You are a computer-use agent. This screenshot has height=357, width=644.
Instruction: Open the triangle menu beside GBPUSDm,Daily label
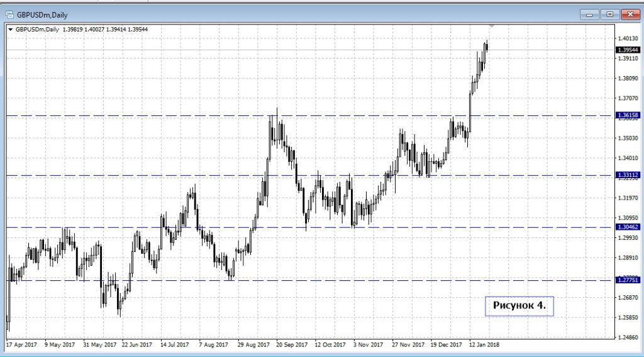click(x=10, y=30)
